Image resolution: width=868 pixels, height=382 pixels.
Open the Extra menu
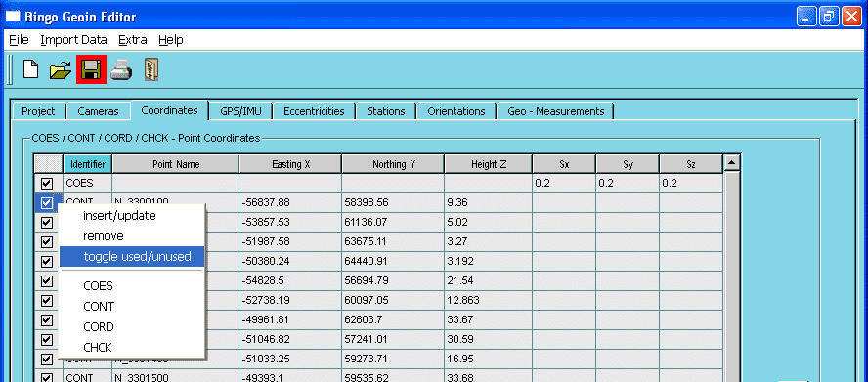pyautogui.click(x=133, y=40)
